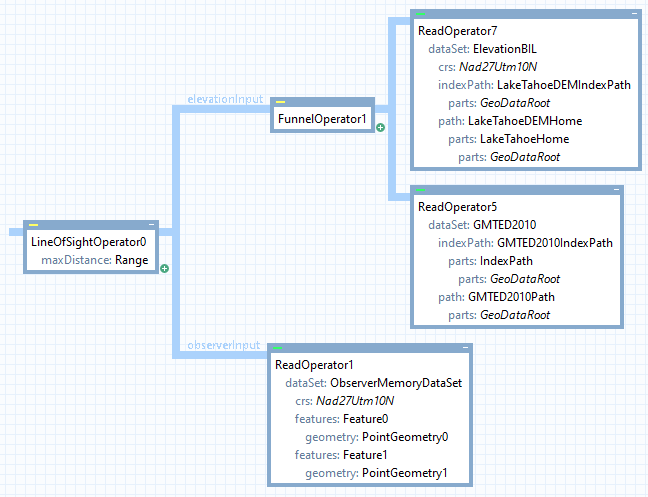Click the green status indicator on ReadOperator1
Screen dimensions: 648x497
[x=279, y=348]
